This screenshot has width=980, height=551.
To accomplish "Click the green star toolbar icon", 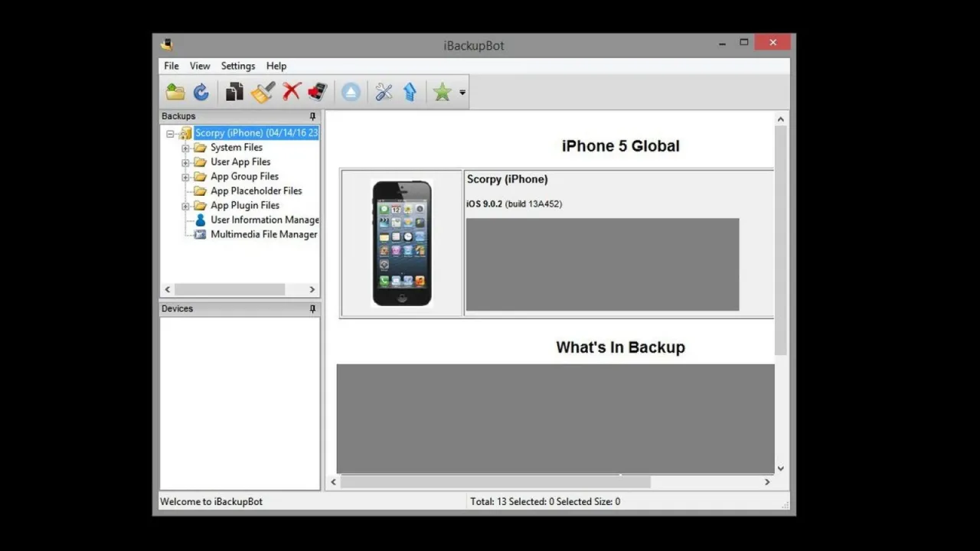I will tap(443, 93).
